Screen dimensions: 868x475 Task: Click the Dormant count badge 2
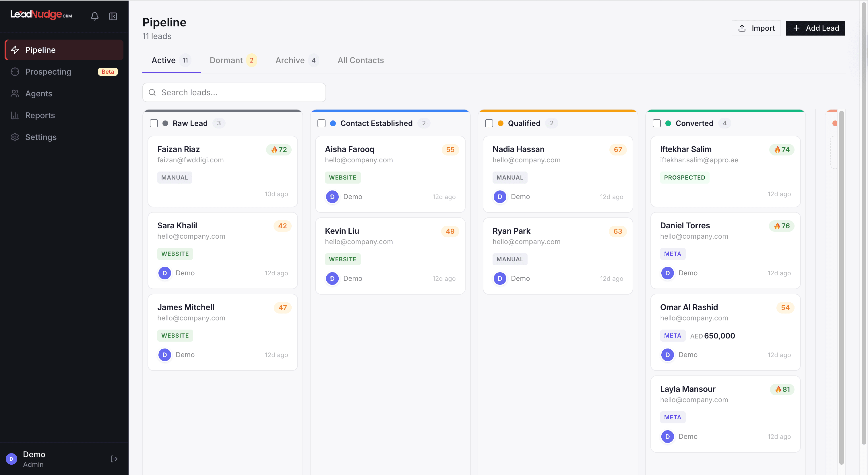coord(251,60)
